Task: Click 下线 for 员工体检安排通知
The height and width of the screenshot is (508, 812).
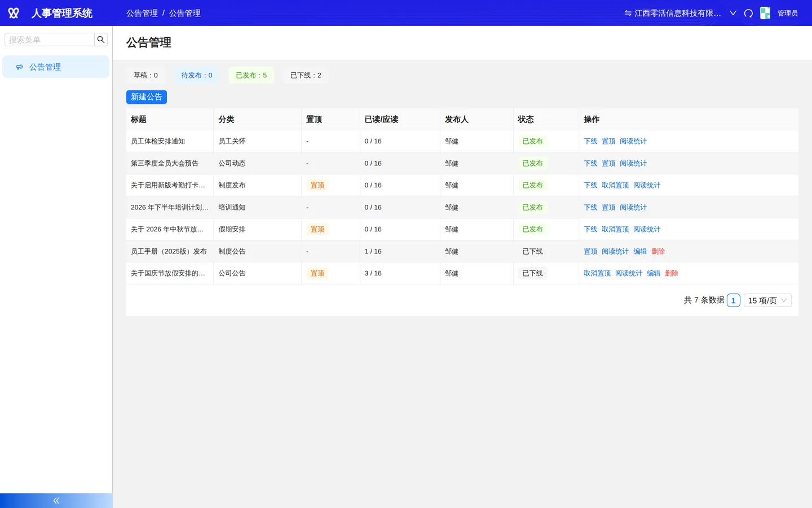Action: [x=590, y=141]
